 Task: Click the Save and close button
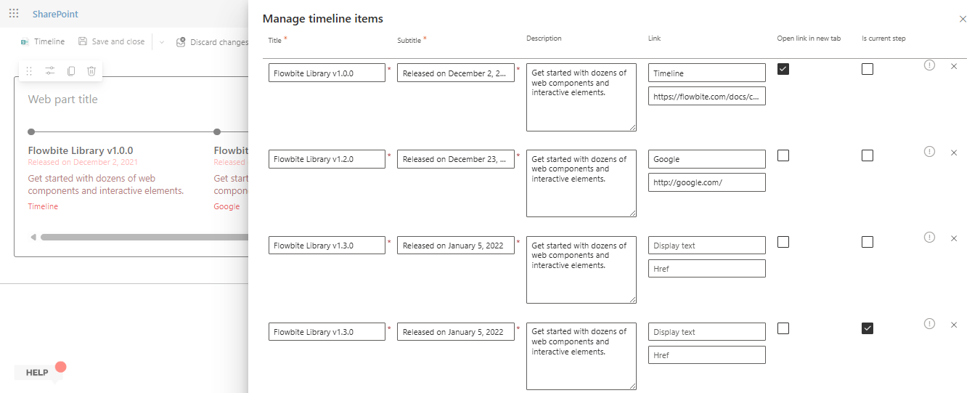[111, 42]
